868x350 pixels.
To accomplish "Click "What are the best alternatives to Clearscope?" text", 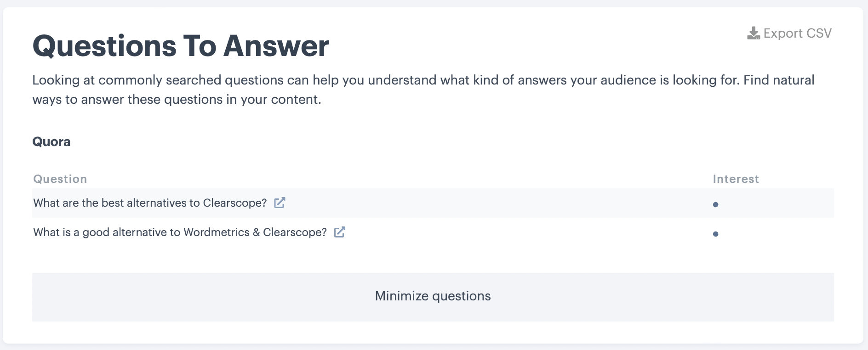I will 150,203.
